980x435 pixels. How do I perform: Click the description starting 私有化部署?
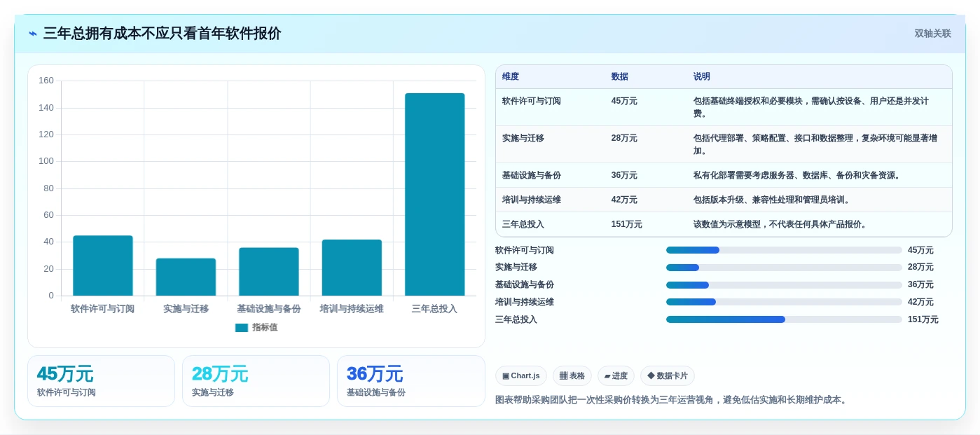(x=797, y=175)
